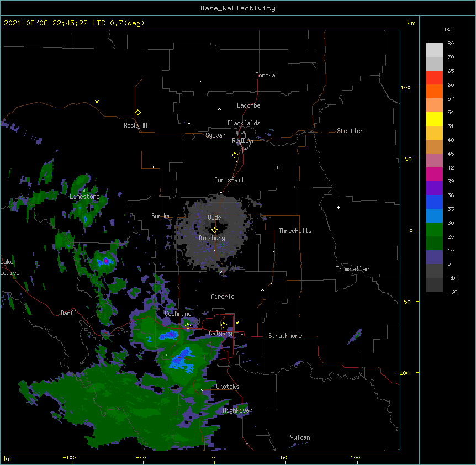Viewport: 476px width, 465px height.
Task: Click the yellow 54 dBZ legend swatch
Action: point(434,119)
